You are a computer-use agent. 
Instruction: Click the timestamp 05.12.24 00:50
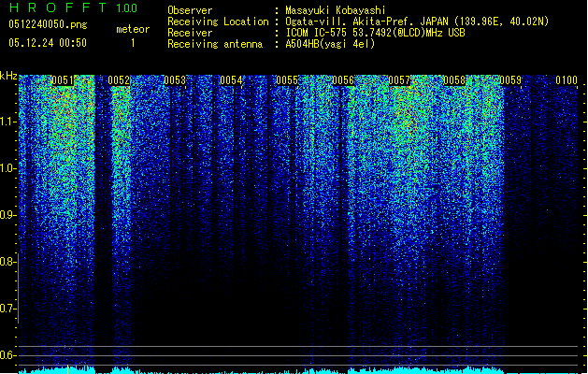coord(48,43)
